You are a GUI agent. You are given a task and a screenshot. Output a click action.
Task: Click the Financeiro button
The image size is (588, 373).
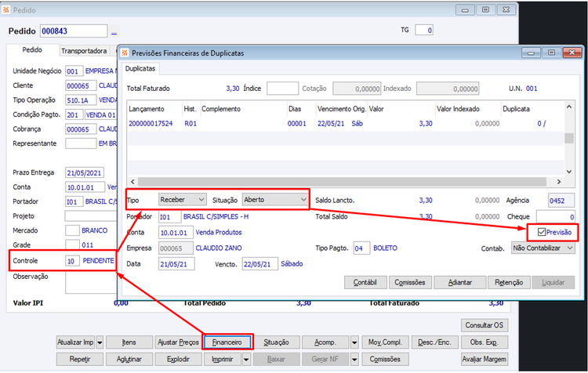point(227,342)
